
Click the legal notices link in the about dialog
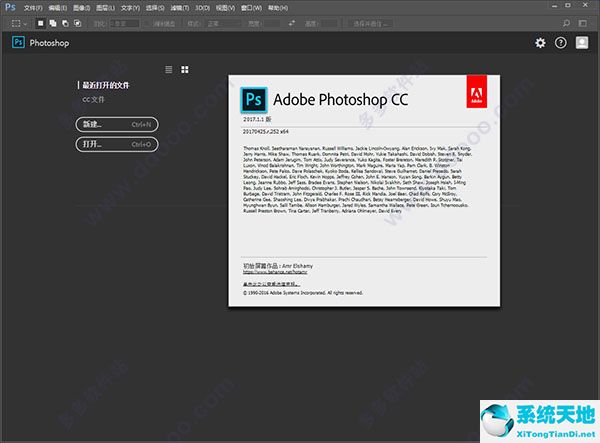[x=271, y=284]
